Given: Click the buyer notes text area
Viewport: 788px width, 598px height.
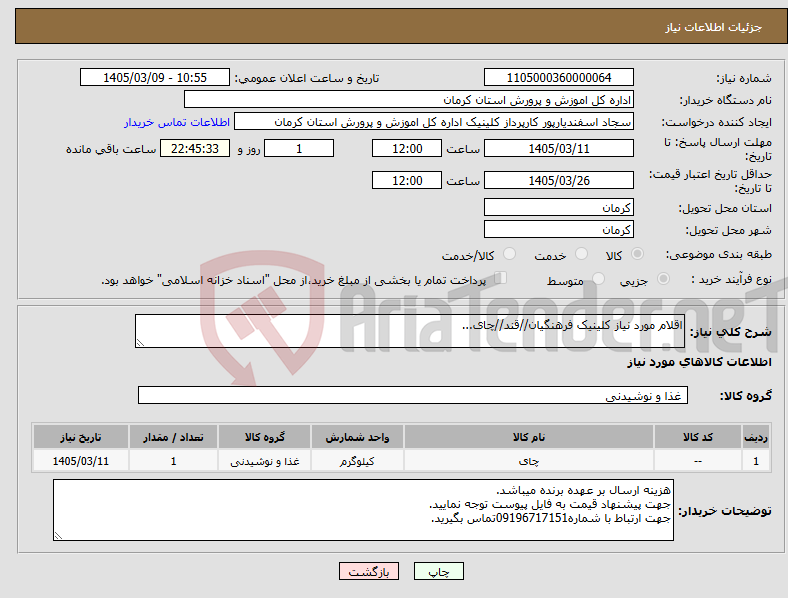Looking at the screenshot, I should tap(363, 510).
